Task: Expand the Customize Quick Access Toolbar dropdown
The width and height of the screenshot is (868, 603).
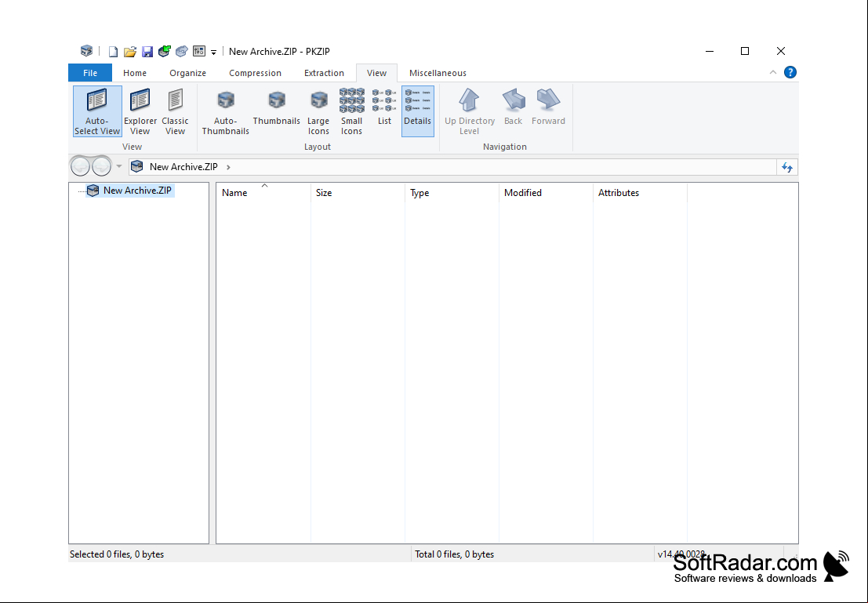Action: (214, 53)
